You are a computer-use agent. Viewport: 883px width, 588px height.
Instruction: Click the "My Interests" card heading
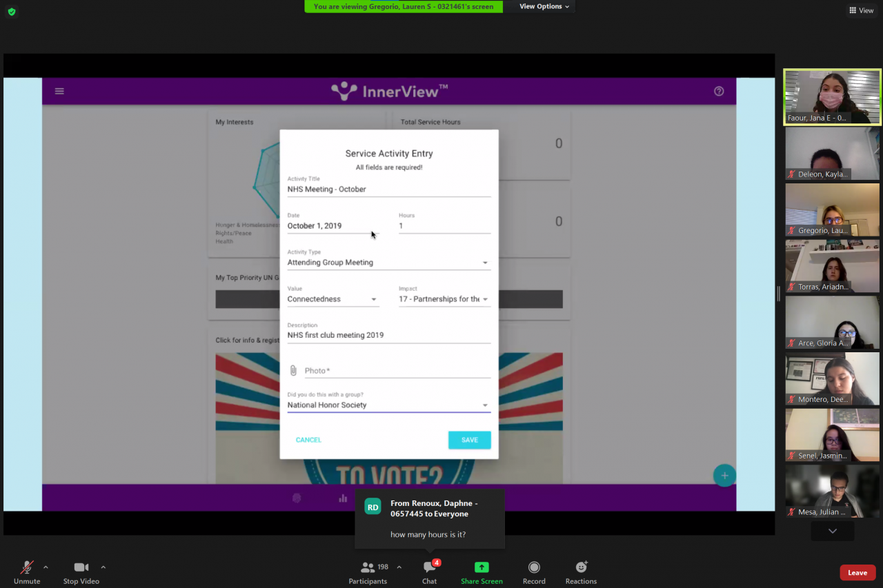(x=235, y=122)
